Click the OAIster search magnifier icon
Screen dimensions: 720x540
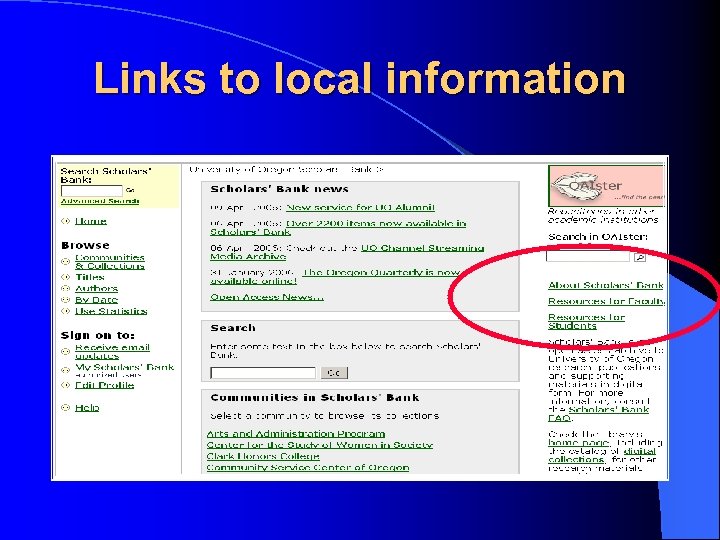[x=640, y=257]
